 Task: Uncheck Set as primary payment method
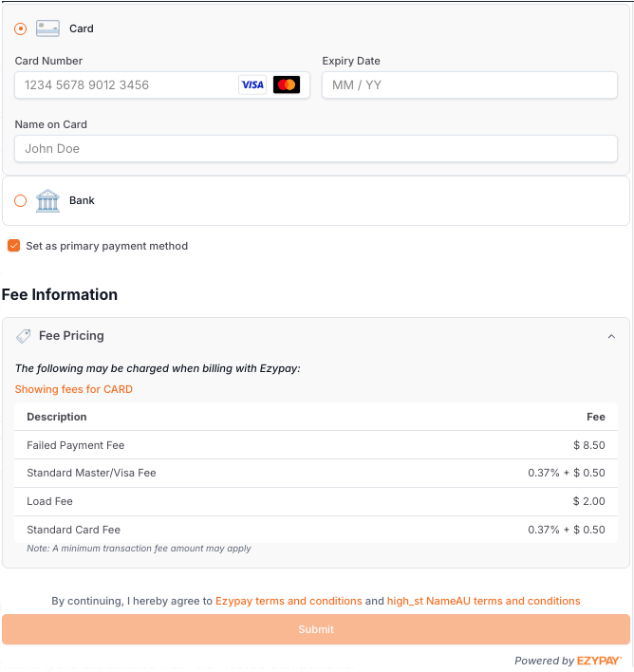click(13, 246)
